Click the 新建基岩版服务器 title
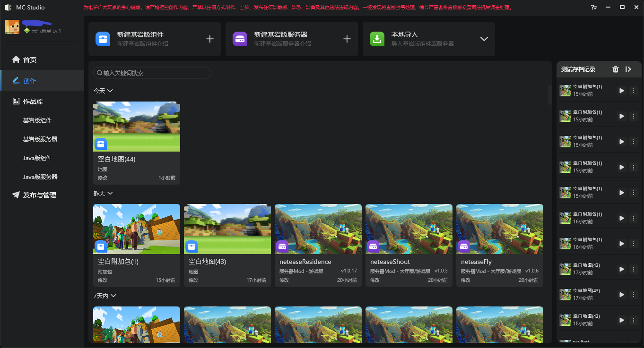This screenshot has width=644, height=348. coord(281,35)
